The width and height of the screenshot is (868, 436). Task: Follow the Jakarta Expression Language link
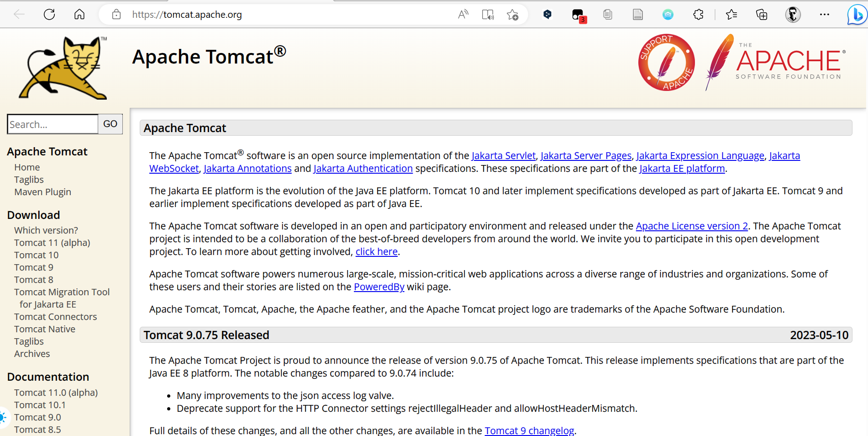(x=700, y=156)
